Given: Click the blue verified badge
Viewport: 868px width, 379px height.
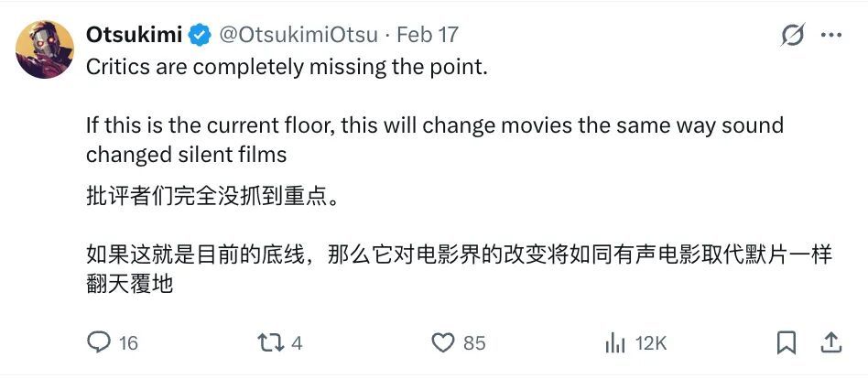Looking at the screenshot, I should point(201,35).
